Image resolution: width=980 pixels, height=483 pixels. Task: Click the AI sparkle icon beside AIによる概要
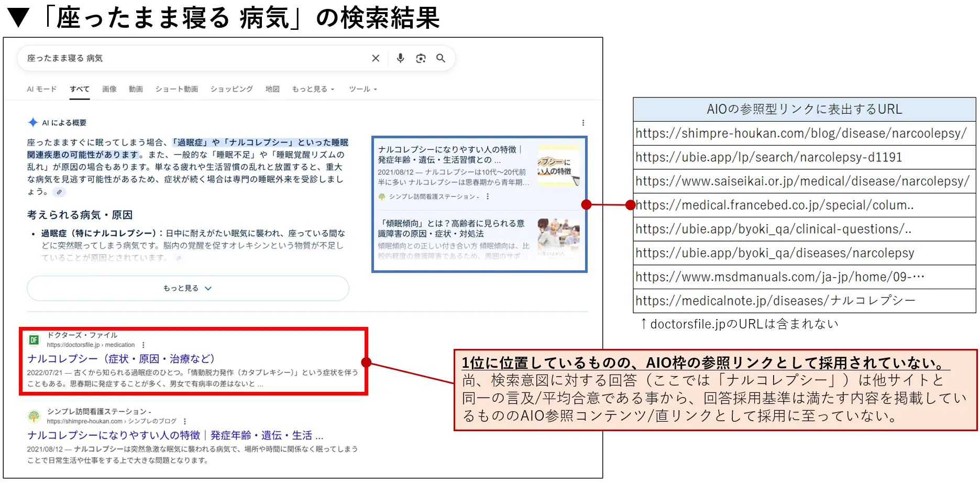tap(34, 123)
